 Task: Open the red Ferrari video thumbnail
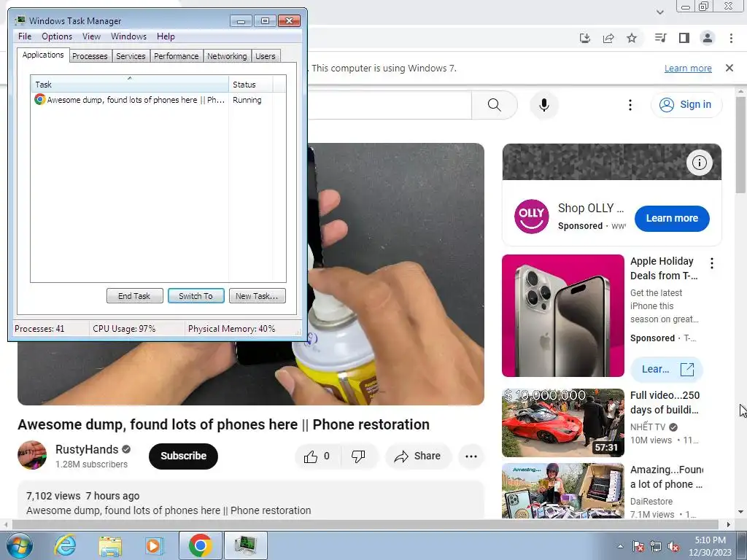(x=563, y=423)
